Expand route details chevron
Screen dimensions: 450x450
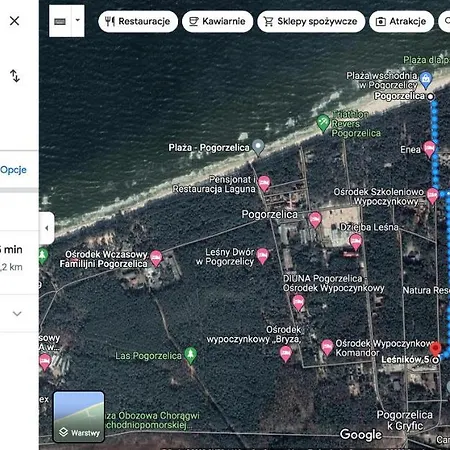(x=17, y=314)
